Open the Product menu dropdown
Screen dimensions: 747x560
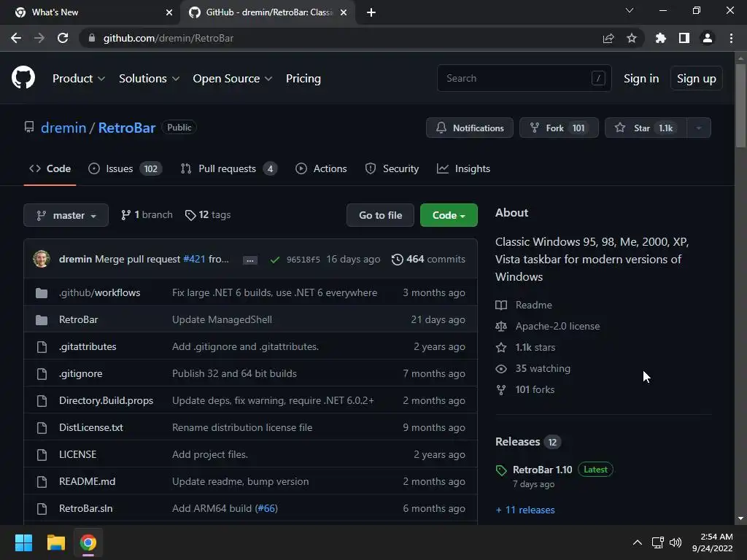point(79,79)
